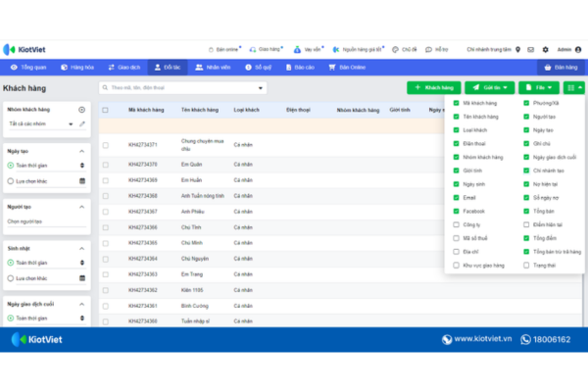The image size is (588, 392).
Task: Select Toàn thời gian radio in Ngày tạo
Action: [11, 166]
